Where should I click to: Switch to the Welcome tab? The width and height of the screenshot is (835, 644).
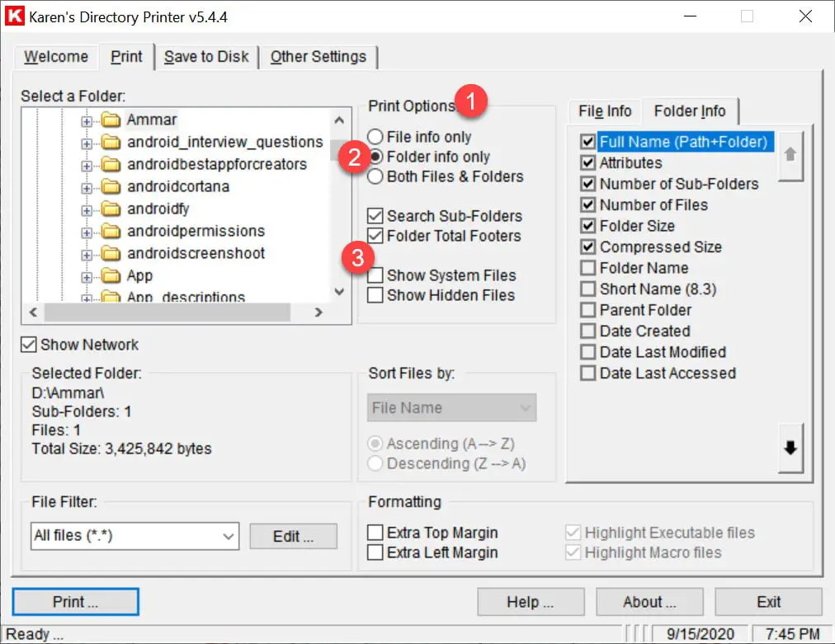[x=56, y=57]
